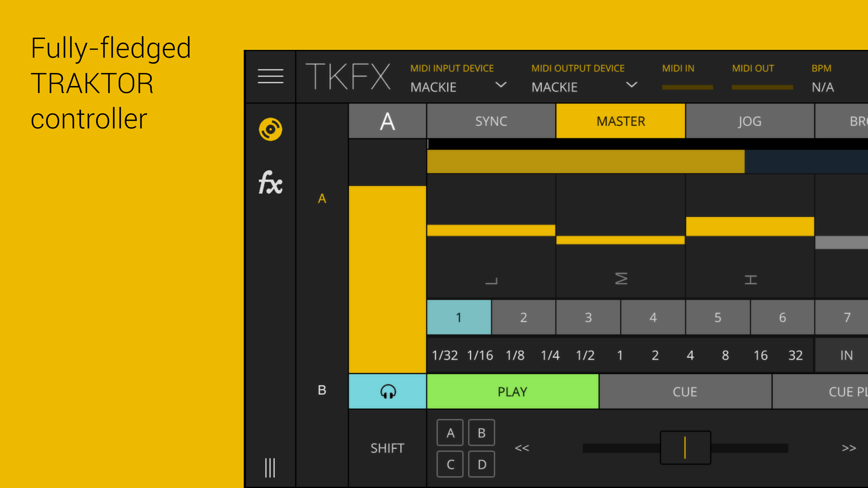This screenshot has width=868, height=488.
Task: Select the 1/4 loop size
Action: (x=550, y=355)
